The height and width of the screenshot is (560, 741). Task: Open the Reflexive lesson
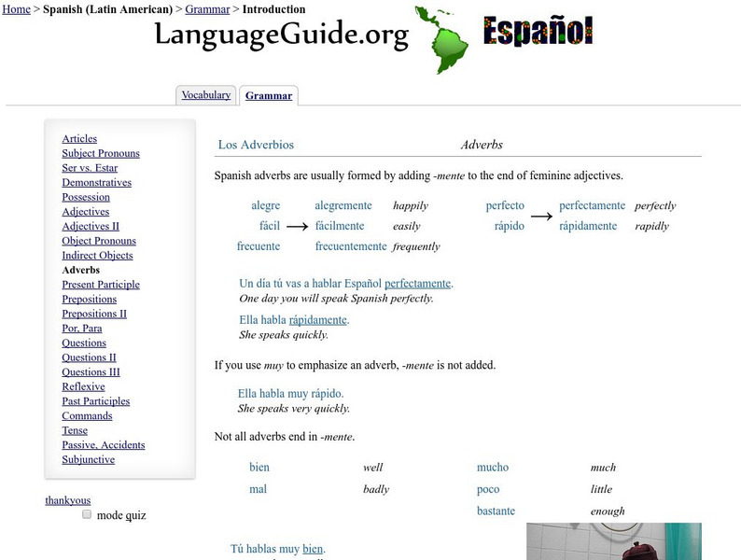[83, 386]
